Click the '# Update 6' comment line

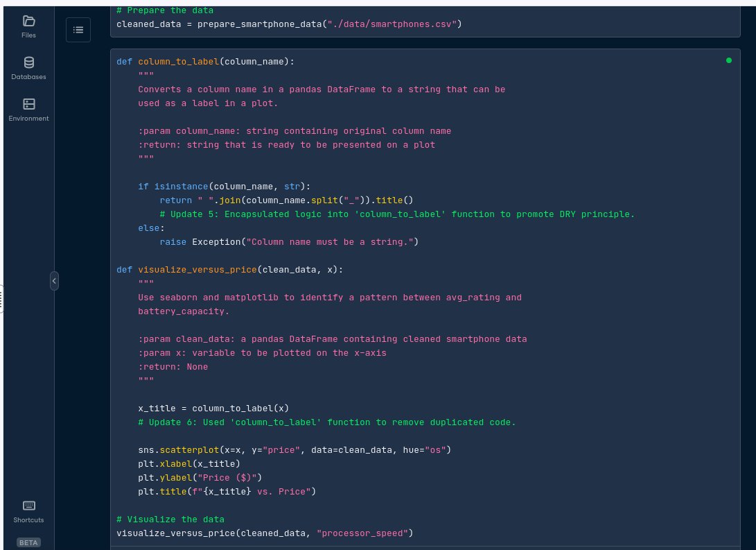pos(327,422)
